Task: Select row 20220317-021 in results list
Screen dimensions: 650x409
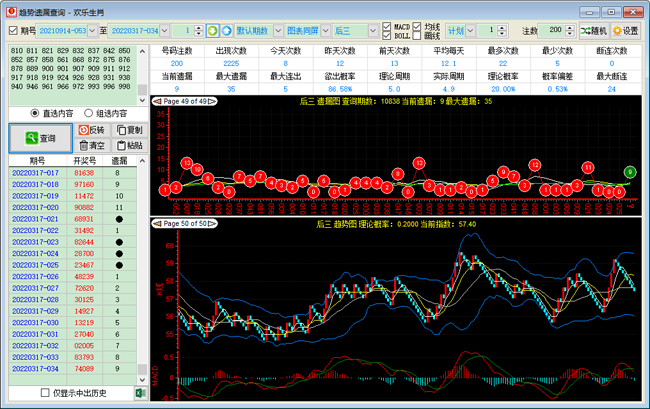Action: click(73, 219)
